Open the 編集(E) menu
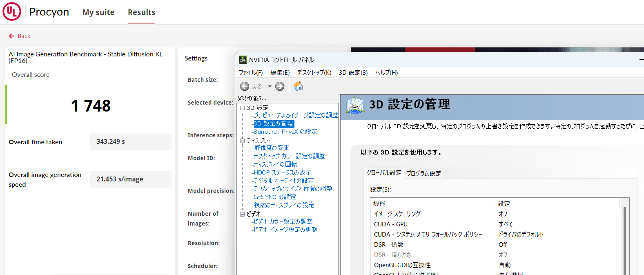This screenshot has width=644, height=275. 280,72
